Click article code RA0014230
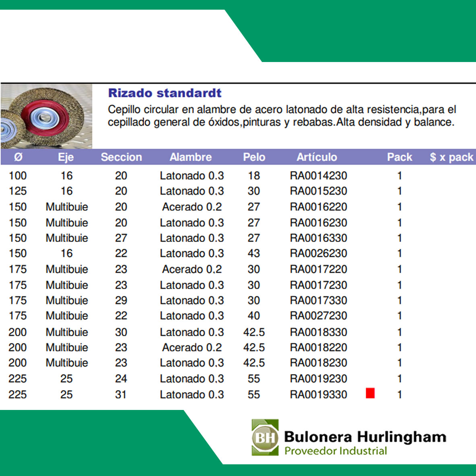Image resolution: width=476 pixels, height=476 pixels. (318, 176)
